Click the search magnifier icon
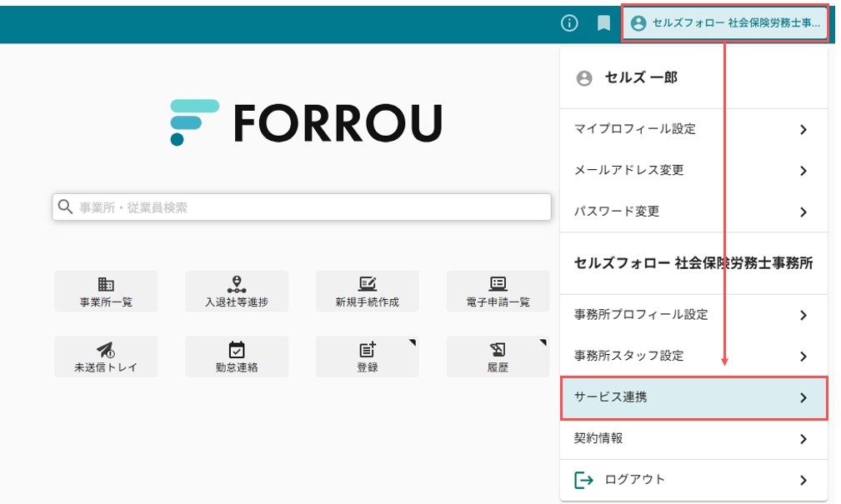Viewport: 841px width, 504px height. point(65,207)
